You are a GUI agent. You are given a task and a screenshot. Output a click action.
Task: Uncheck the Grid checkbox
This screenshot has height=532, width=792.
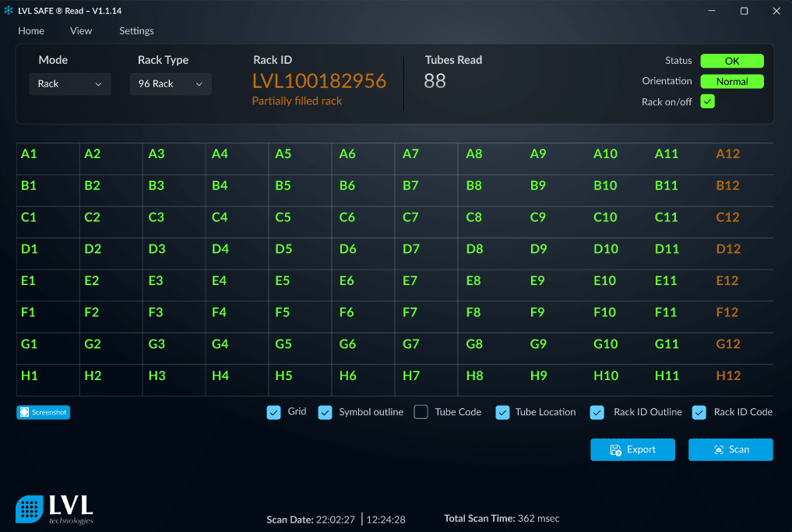pyautogui.click(x=274, y=412)
